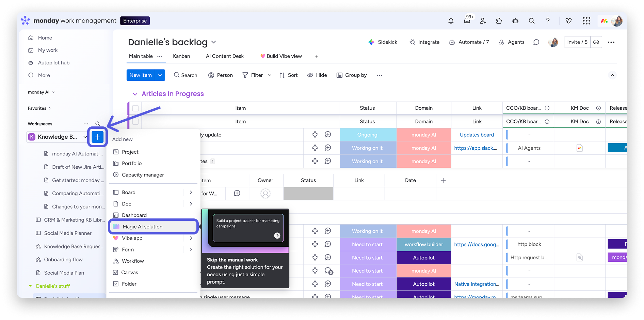
Task: Click the empty gray subitem Status cell
Action: (x=308, y=194)
